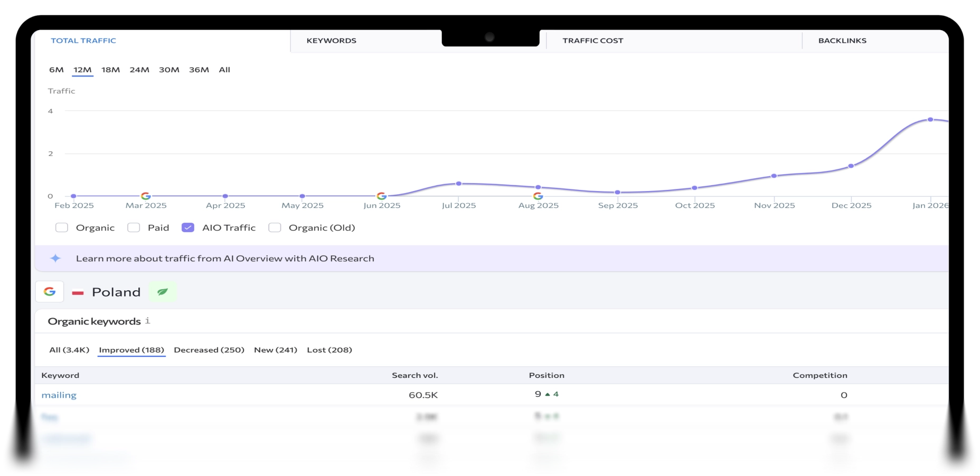Image resolution: width=980 pixels, height=476 pixels.
Task: Open the Backlinks tab
Action: (842, 41)
